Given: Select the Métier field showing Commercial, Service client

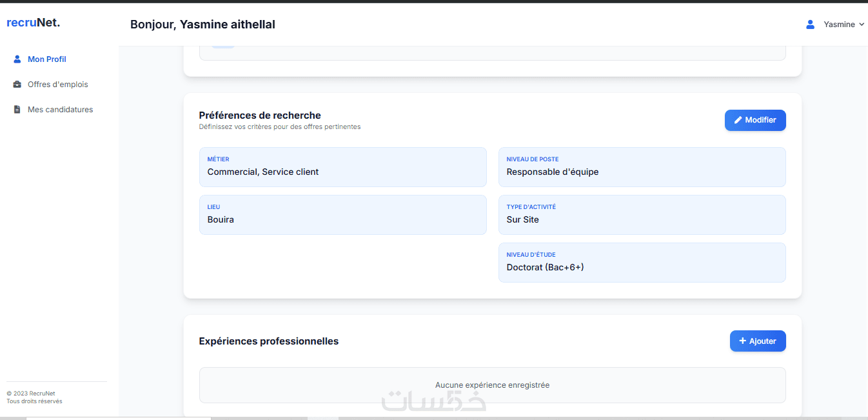Looking at the screenshot, I should pos(342,167).
